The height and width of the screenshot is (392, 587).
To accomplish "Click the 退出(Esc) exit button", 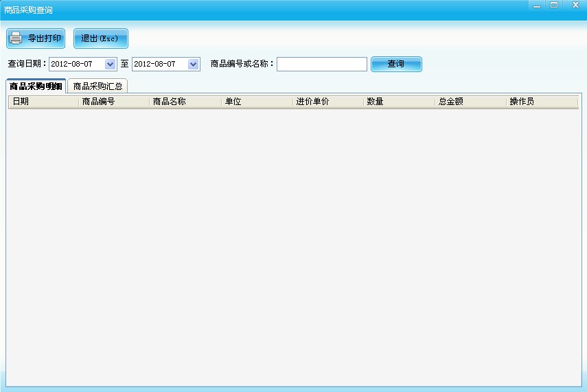I will tap(100, 38).
